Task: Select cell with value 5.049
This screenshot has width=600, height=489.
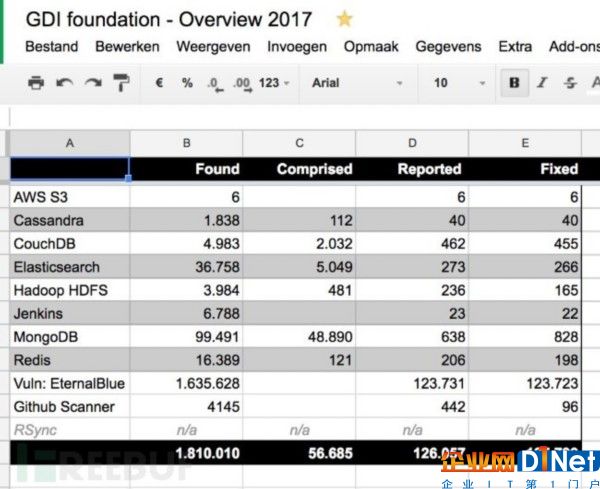Action: 299,267
